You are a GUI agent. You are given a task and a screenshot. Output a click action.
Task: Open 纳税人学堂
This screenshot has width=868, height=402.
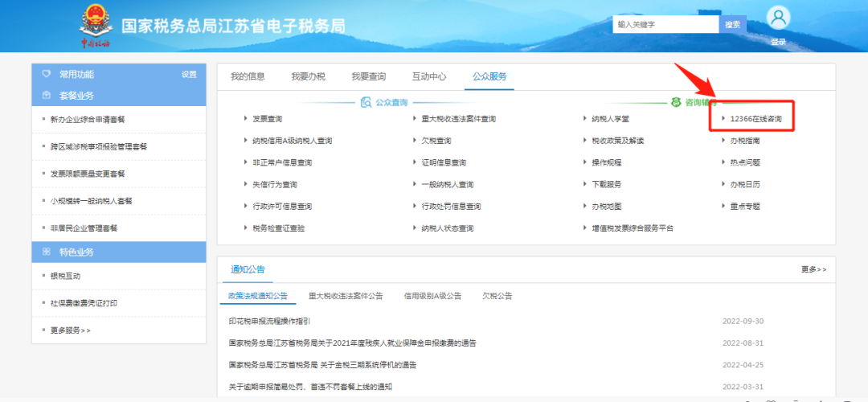[610, 119]
